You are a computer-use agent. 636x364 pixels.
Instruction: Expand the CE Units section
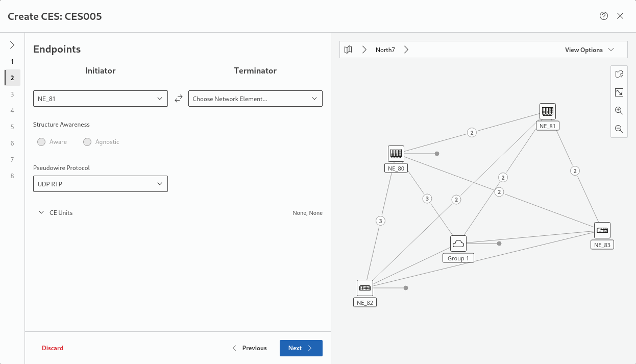41,213
